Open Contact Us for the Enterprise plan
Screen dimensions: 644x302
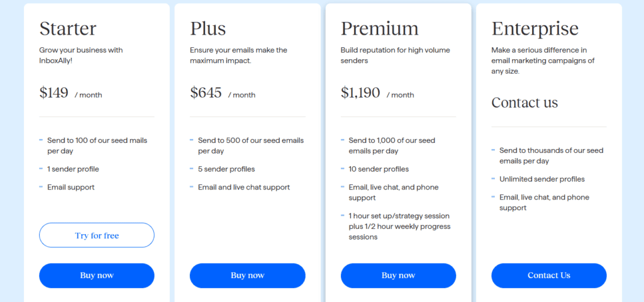548,276
